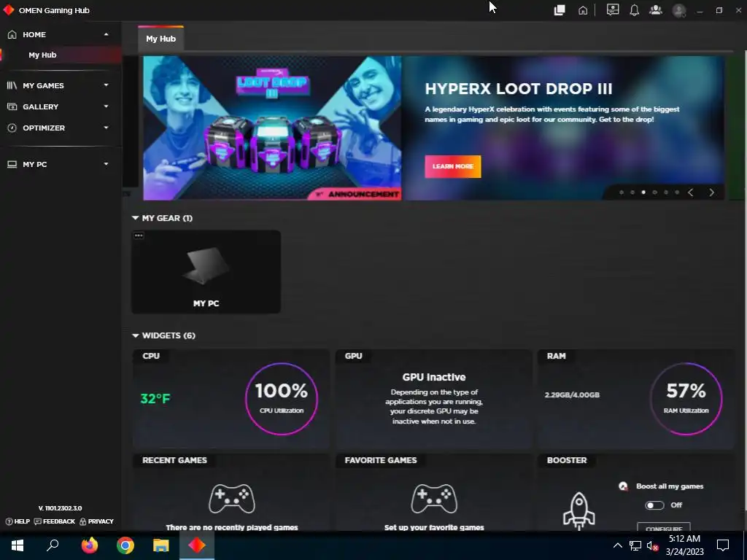The image size is (747, 560).
Task: Launch Google Chrome from the taskbar
Action: tap(125, 545)
